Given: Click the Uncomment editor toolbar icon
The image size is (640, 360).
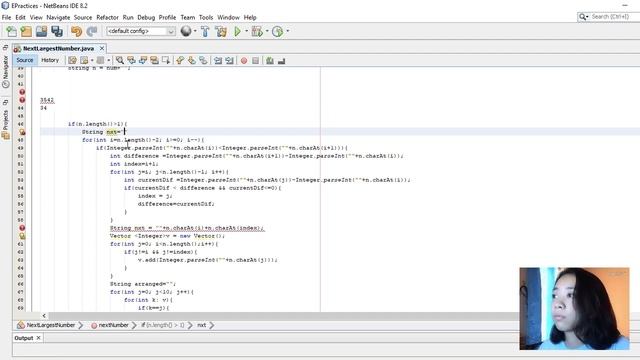Looking at the screenshot, I should [281, 60].
